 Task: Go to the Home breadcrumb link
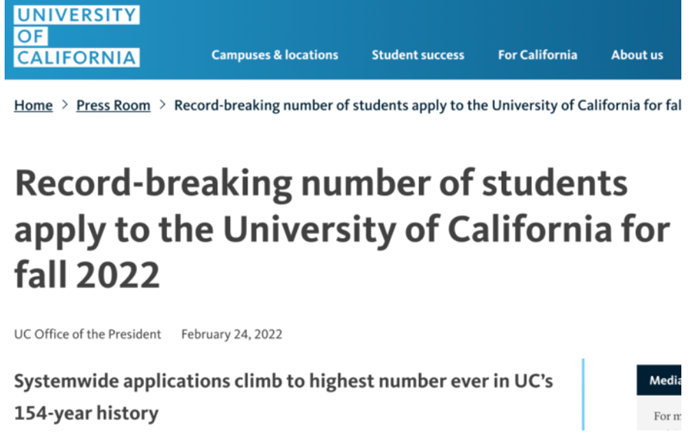coord(33,105)
